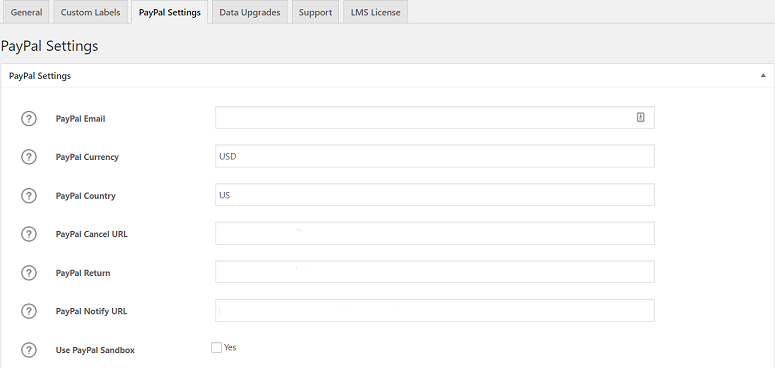
Task: Focus the PayPal Email input field
Action: point(435,118)
